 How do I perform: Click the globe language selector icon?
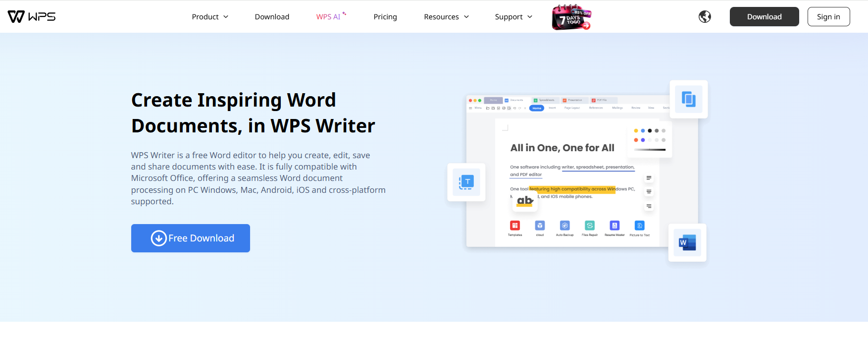click(x=705, y=17)
